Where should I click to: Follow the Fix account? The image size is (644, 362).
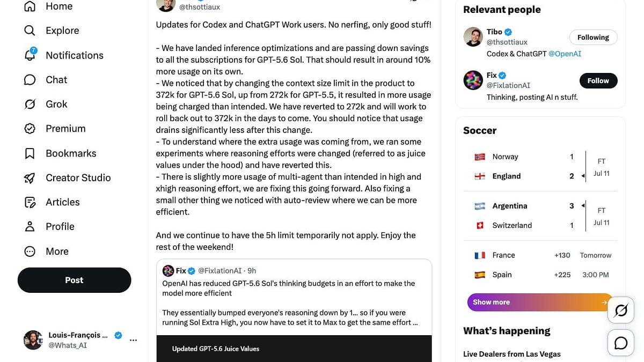coord(598,81)
